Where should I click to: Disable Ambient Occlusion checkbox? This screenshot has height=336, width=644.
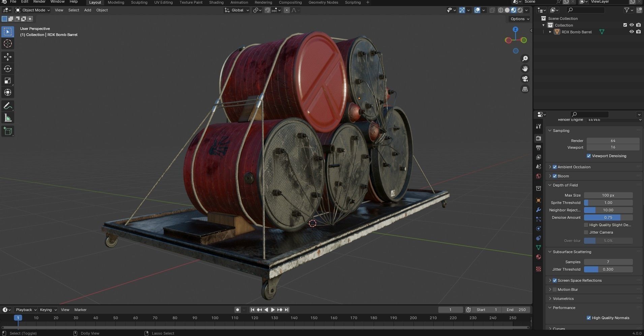[555, 167]
